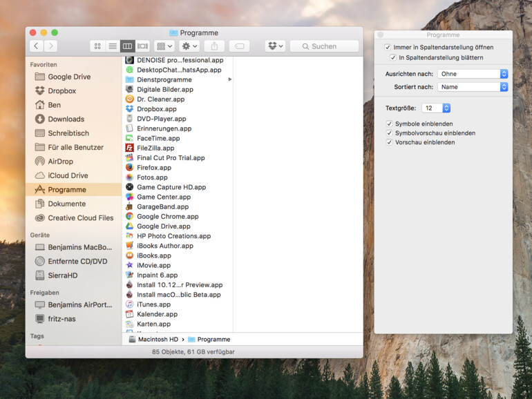Open the 'Ausrichten nach' dropdown
532x399 pixels.
473,74
